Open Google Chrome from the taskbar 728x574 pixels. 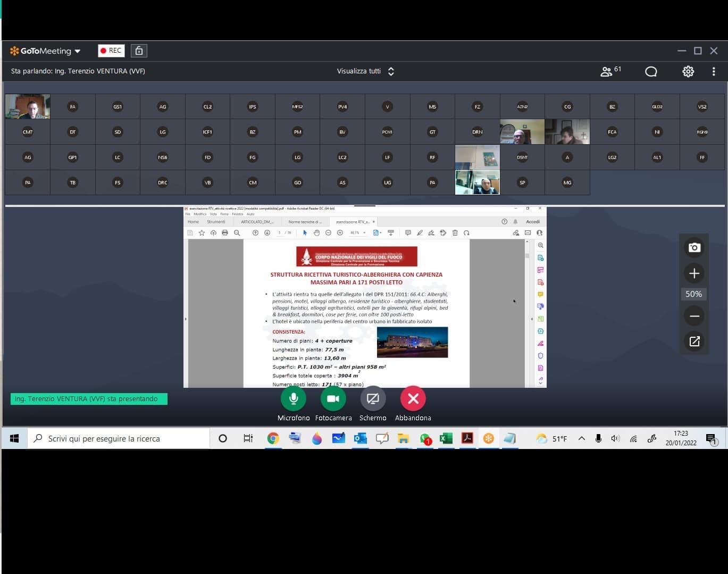click(x=273, y=438)
